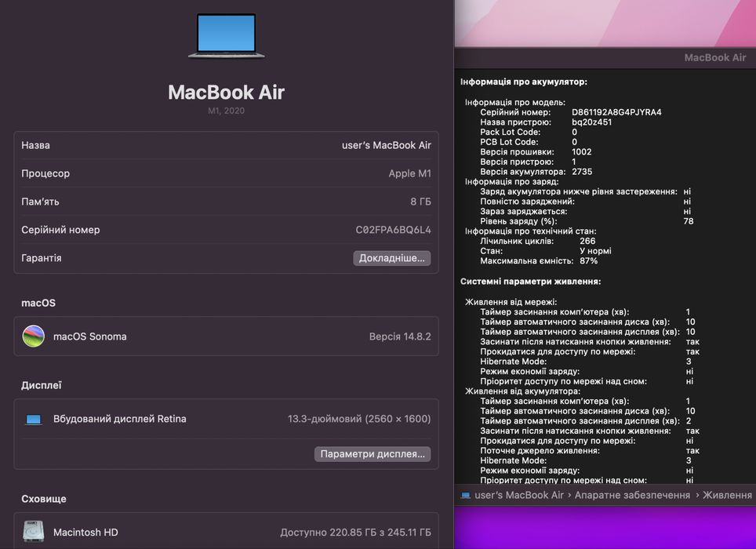Click the macOS Sonoma label
The width and height of the screenshot is (756, 549).
pyautogui.click(x=90, y=336)
